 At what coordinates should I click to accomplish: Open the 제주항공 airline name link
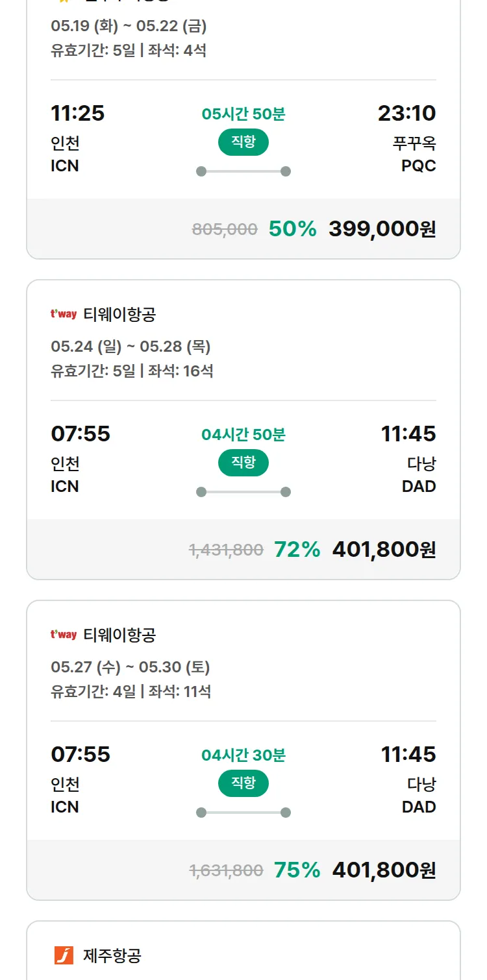pos(112,955)
